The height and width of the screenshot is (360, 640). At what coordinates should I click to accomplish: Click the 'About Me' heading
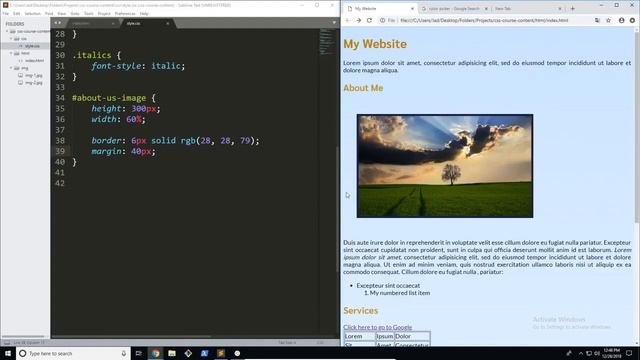363,88
